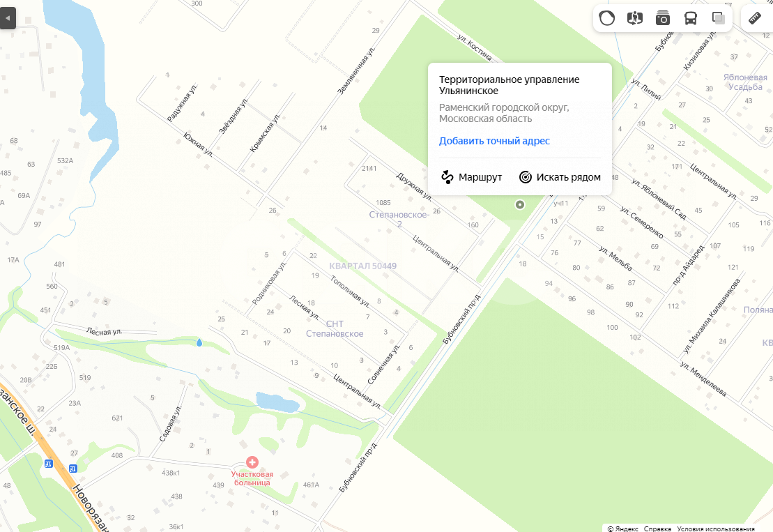The width and height of the screenshot is (773, 532).
Task: Select the Яблоневая Усадьба place label
Action: [745, 82]
